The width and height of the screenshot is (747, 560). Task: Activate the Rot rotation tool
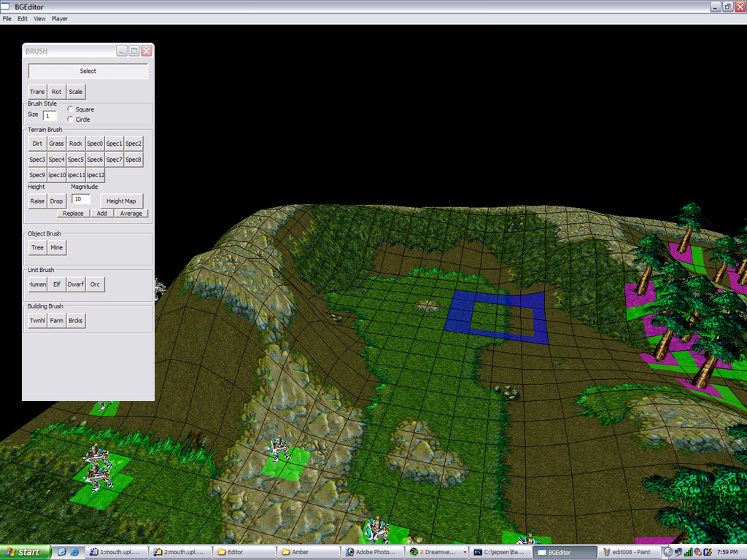(56, 92)
